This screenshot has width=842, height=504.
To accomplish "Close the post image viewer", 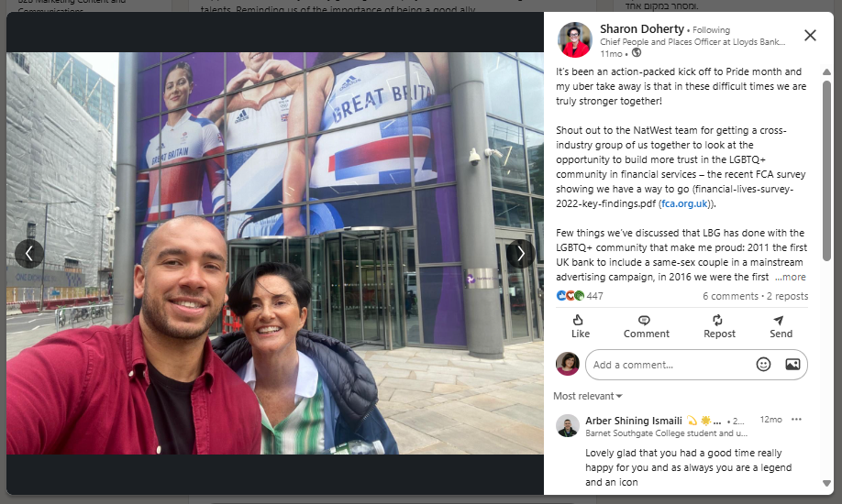I will tap(810, 36).
